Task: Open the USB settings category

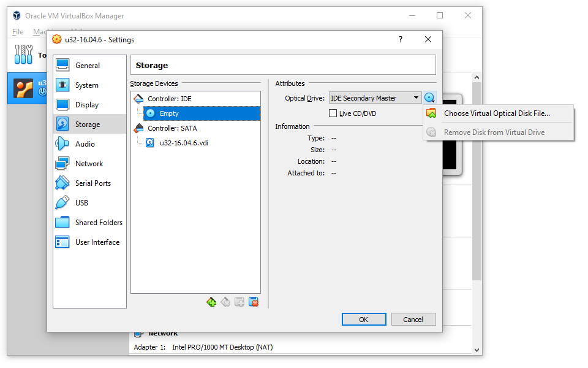Action: pos(81,203)
